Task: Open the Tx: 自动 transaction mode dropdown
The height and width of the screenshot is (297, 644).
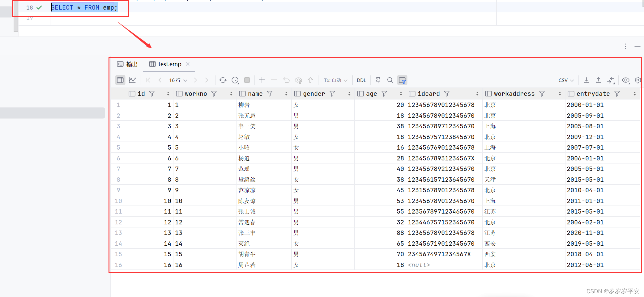Action: tap(336, 80)
